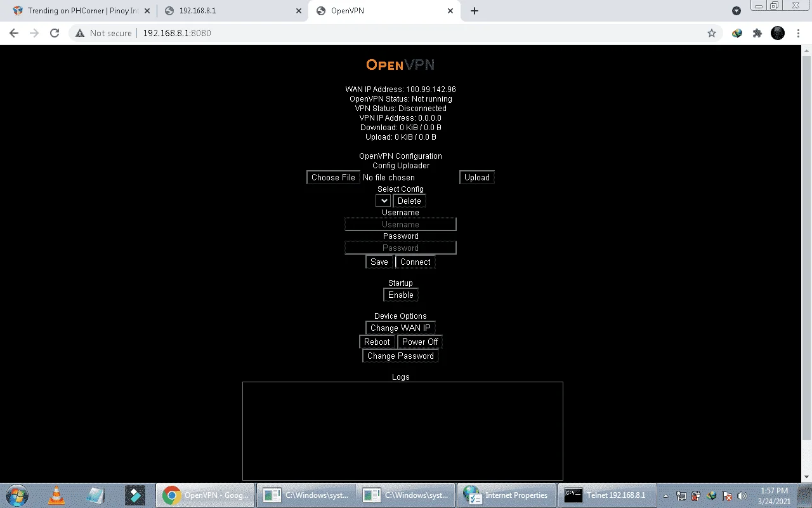Switch to Telnet 192.168.8.1 window
This screenshot has width=812, height=508.
point(606,495)
